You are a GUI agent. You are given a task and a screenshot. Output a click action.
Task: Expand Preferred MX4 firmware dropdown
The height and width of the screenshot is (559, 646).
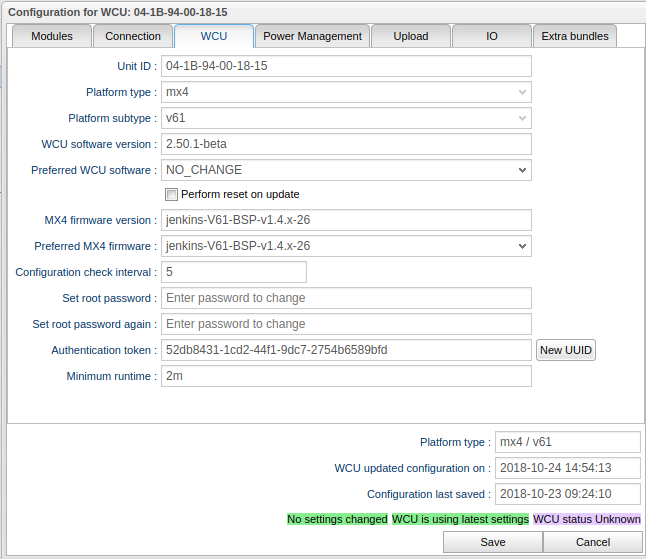point(345,246)
